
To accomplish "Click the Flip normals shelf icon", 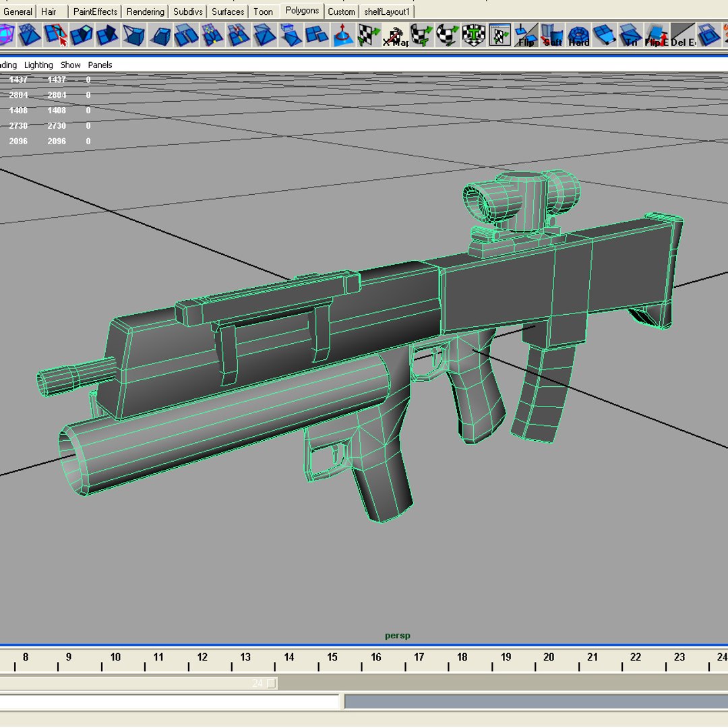I will pos(526,35).
